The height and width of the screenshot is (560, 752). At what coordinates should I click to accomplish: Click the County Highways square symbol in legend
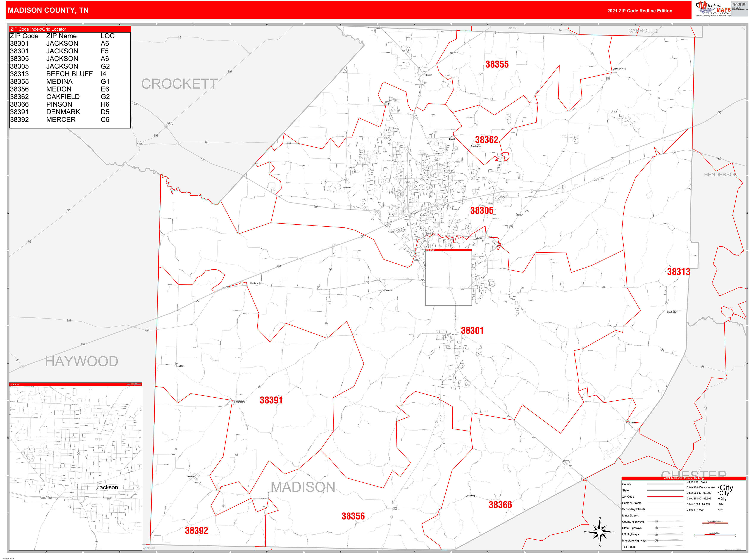tap(656, 522)
